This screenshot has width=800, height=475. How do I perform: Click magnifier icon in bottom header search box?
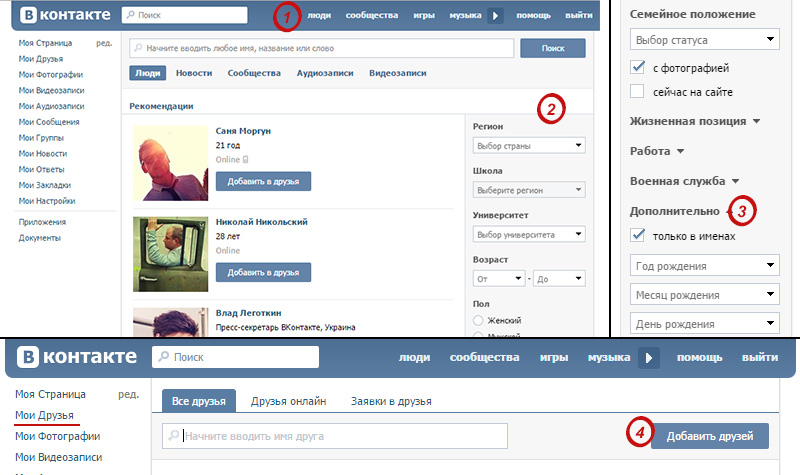tap(163, 357)
